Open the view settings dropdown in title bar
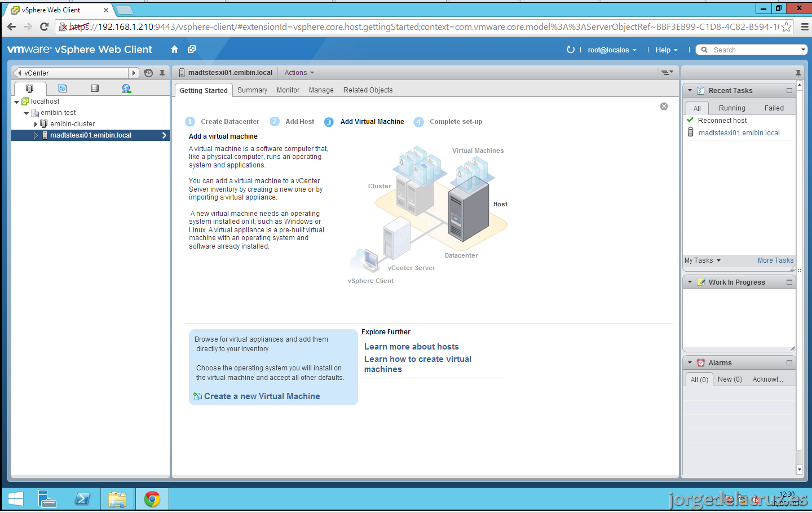This screenshot has height=513, width=812. pos(667,73)
